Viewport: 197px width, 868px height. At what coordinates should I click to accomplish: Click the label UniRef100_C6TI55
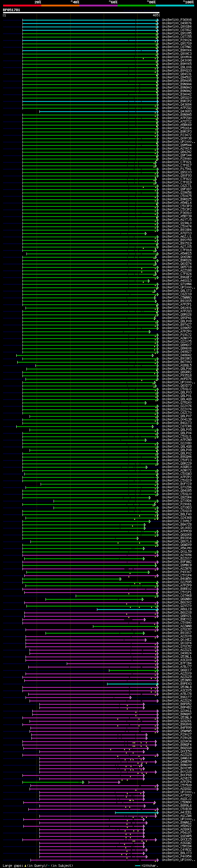(177, 37)
